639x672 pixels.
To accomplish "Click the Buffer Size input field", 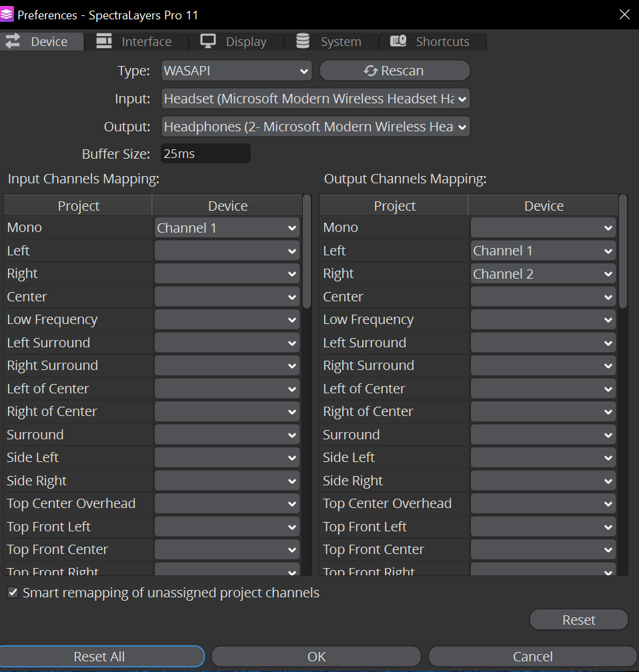I will click(x=205, y=154).
